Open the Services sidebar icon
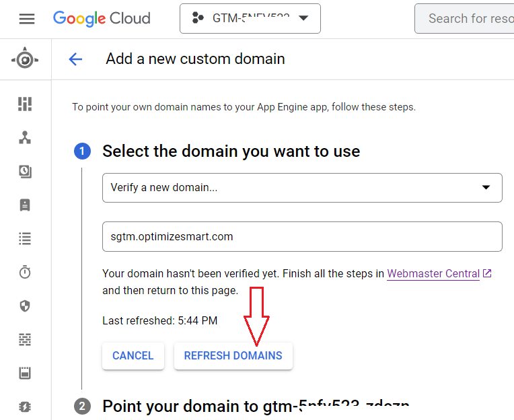Image resolution: width=514 pixels, height=420 pixels. point(25,137)
